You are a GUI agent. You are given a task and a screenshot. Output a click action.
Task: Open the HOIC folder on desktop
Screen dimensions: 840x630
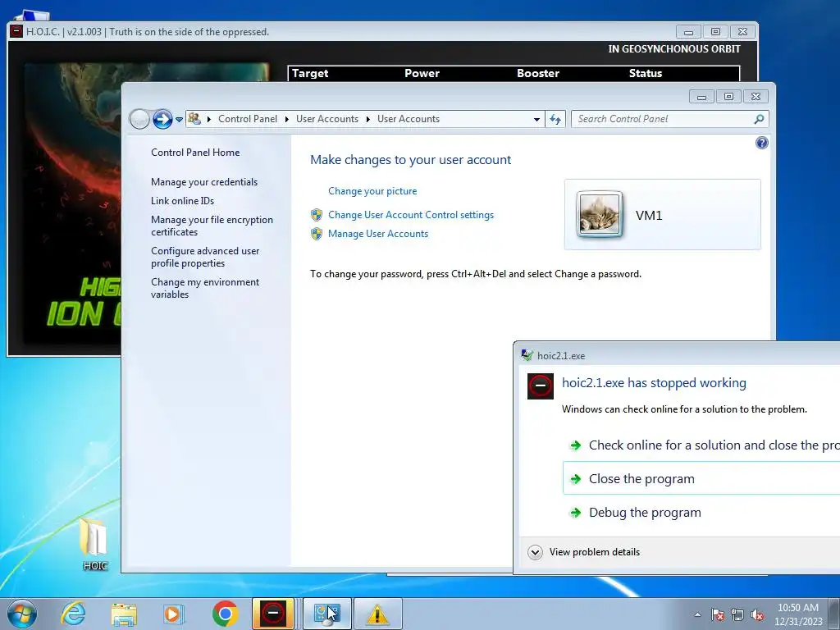pos(95,543)
